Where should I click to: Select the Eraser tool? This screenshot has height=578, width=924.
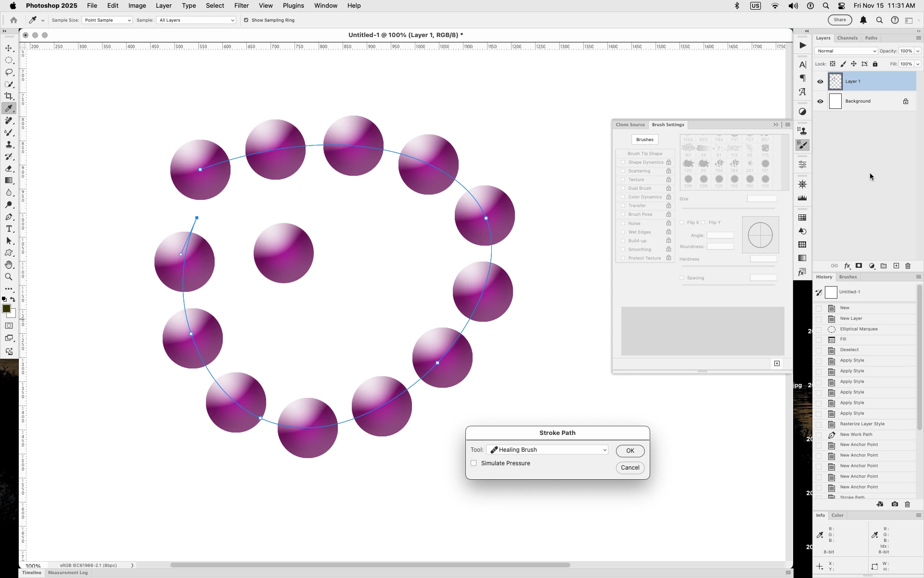click(x=9, y=169)
